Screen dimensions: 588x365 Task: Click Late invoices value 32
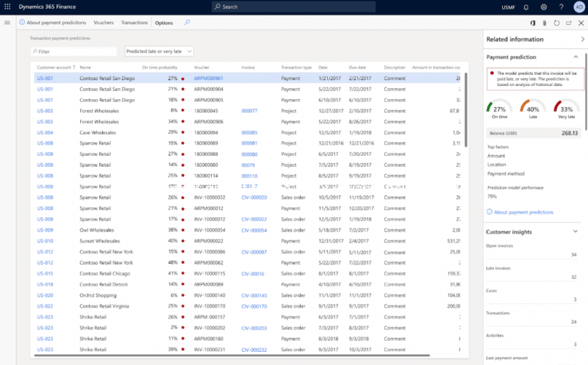coord(573,277)
